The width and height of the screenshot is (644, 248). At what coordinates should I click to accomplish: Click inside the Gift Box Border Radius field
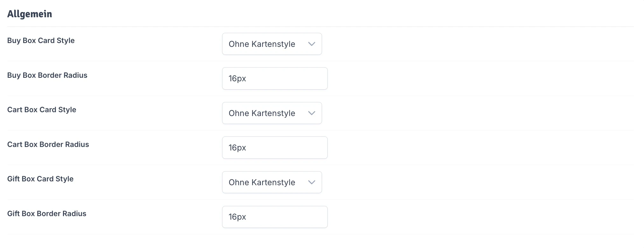pos(275,217)
